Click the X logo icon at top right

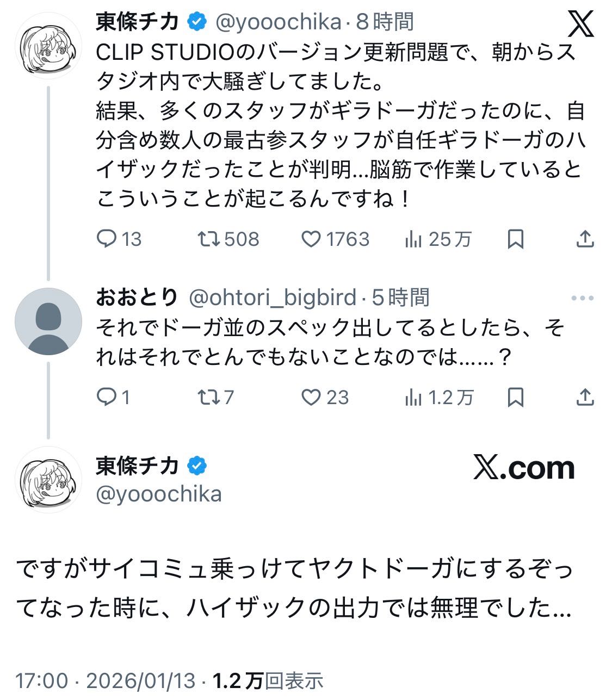pos(581,24)
